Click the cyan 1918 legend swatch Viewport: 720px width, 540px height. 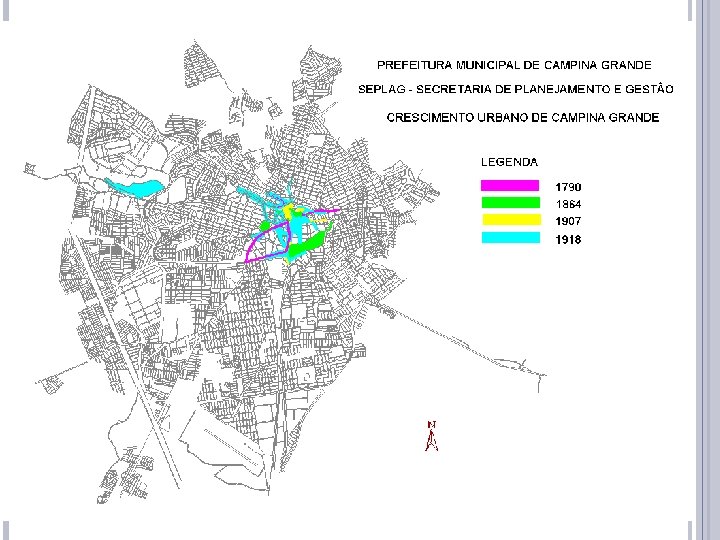click(511, 237)
